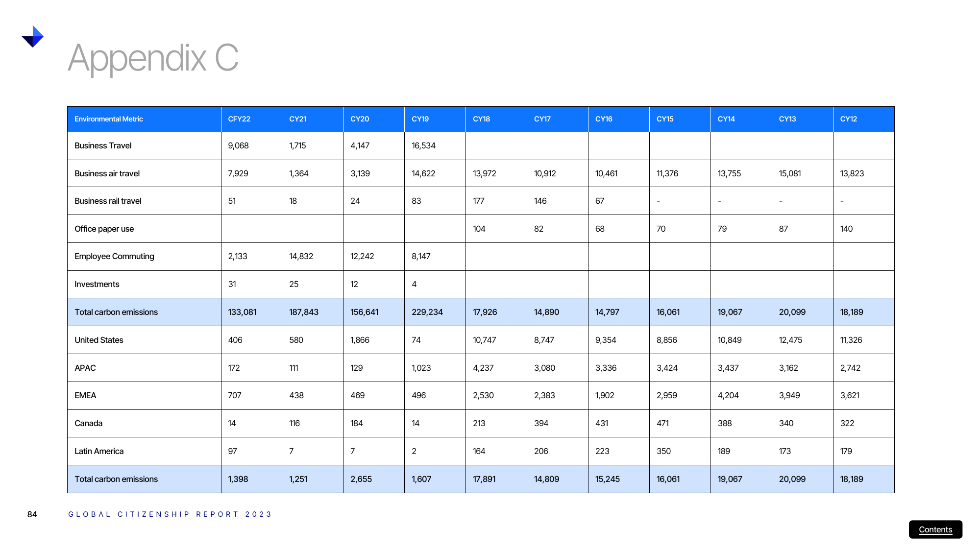Click the CY12 column header
Image resolution: width=980 pixels, height=551 pixels.
(x=848, y=119)
